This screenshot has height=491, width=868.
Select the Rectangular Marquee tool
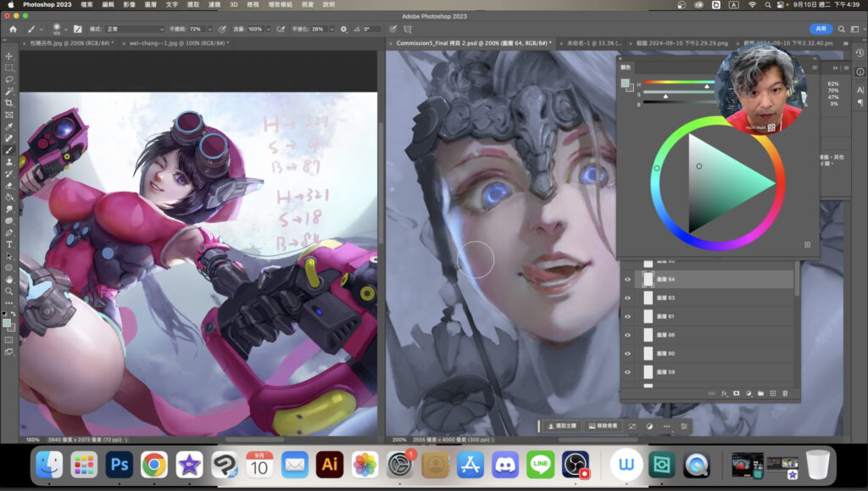9,68
